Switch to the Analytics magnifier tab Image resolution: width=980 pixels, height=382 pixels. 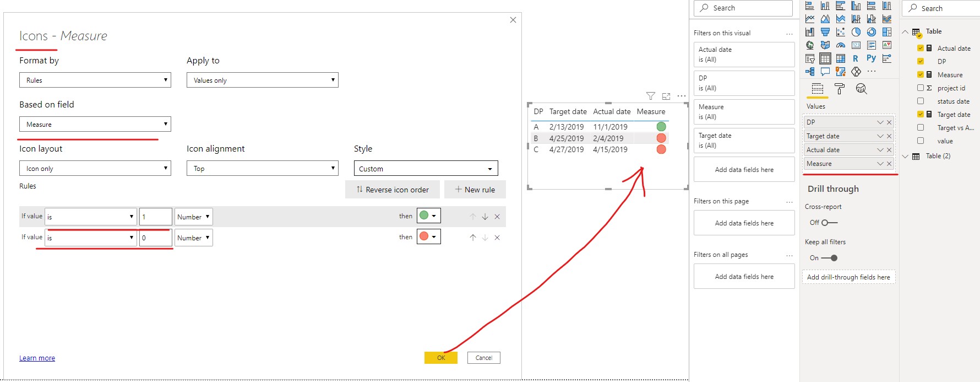click(861, 89)
